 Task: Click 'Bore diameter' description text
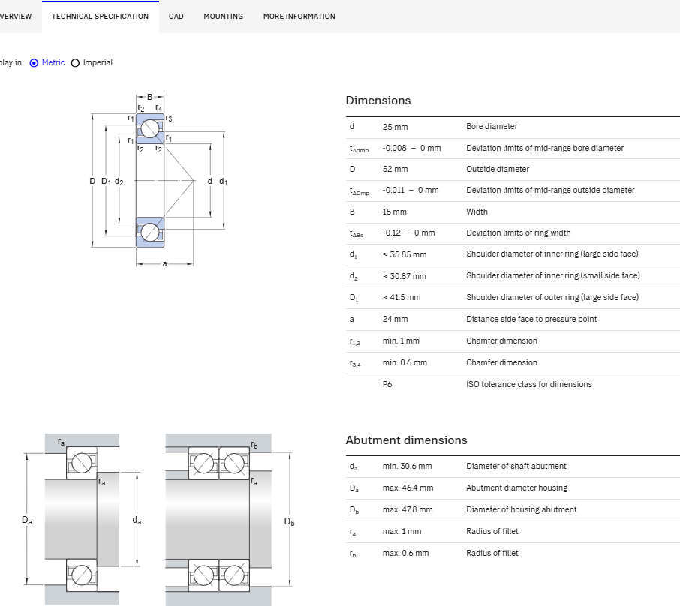[x=492, y=126]
